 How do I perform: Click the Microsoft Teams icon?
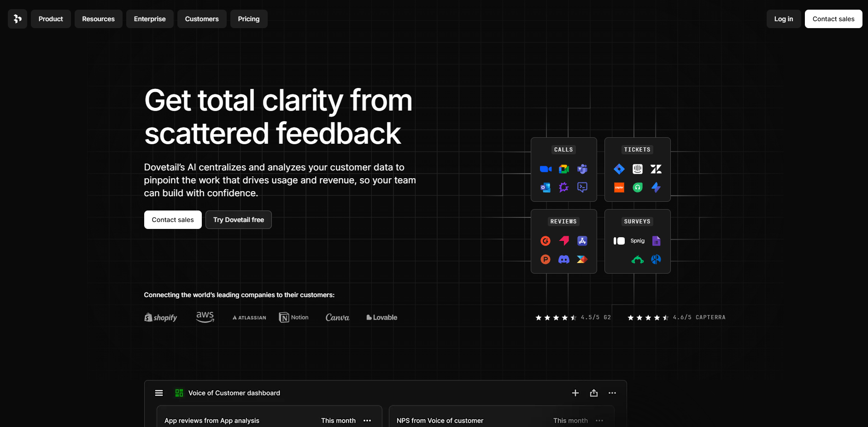coord(582,169)
